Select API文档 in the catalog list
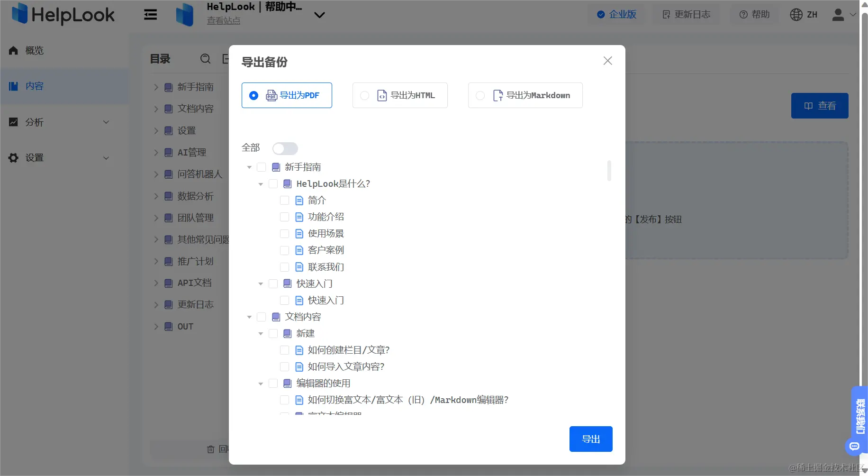 [x=194, y=283]
